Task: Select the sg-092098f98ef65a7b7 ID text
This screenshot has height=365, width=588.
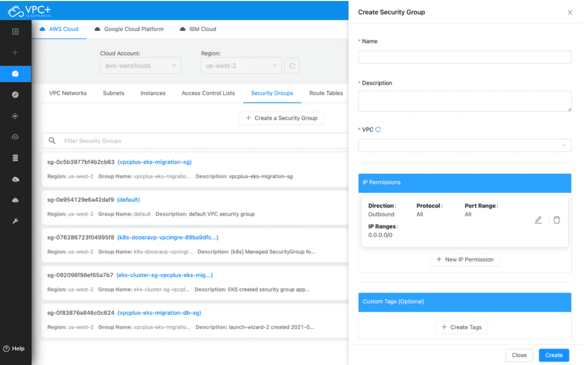Action: tap(80, 275)
